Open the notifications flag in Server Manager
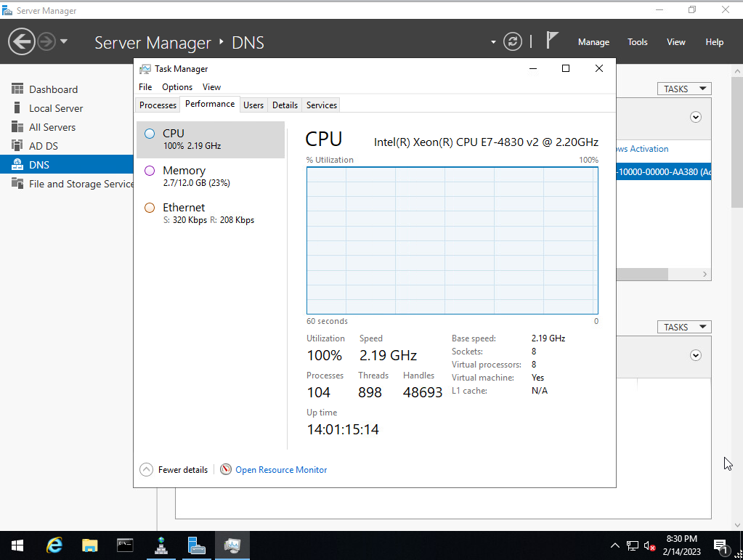 point(551,40)
